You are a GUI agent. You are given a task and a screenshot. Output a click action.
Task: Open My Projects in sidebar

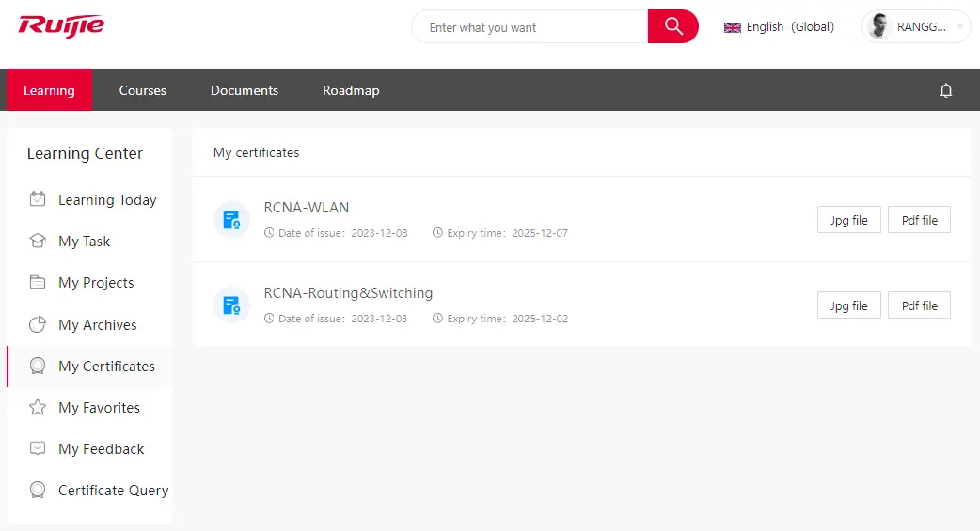[96, 283]
